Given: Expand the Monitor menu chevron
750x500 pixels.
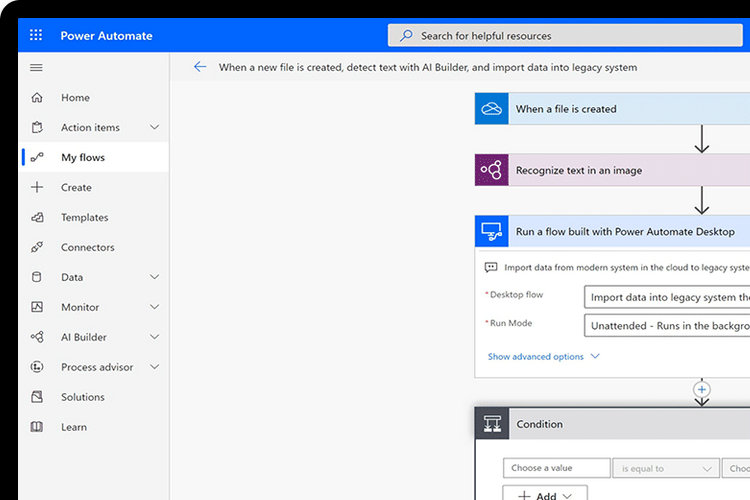Looking at the screenshot, I should 154,307.
